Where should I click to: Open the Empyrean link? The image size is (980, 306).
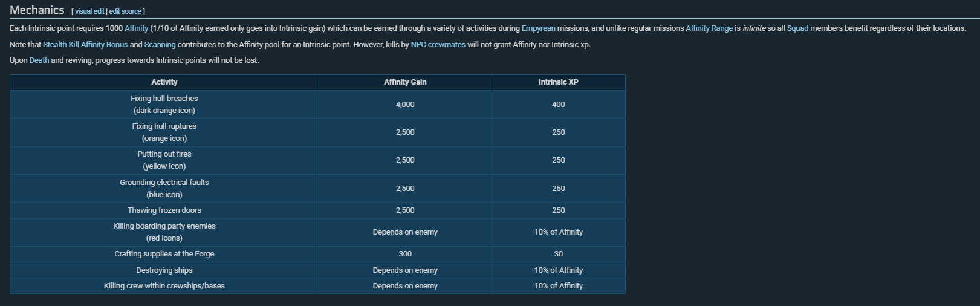538,28
